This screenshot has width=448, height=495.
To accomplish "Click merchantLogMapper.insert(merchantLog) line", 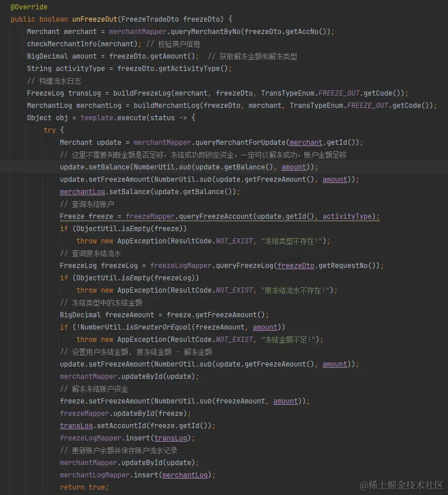I will (x=138, y=475).
